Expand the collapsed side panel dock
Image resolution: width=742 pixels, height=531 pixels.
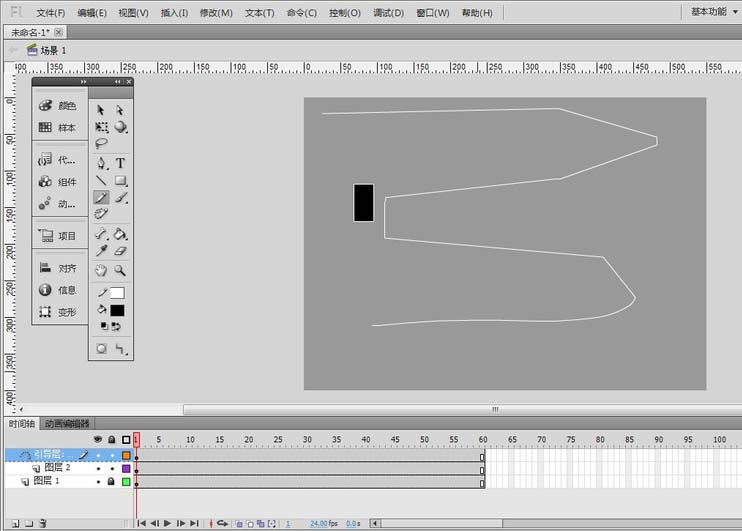83,82
